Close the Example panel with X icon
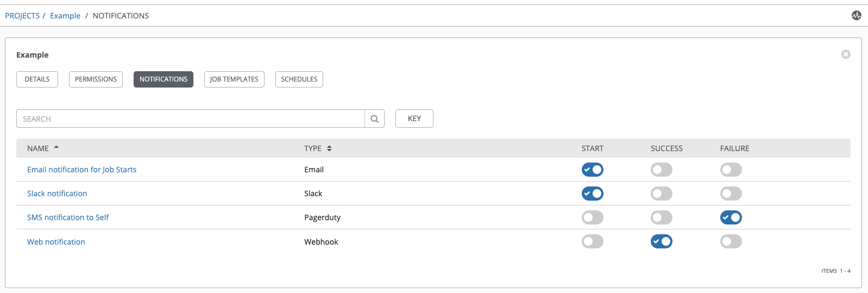 click(x=846, y=54)
